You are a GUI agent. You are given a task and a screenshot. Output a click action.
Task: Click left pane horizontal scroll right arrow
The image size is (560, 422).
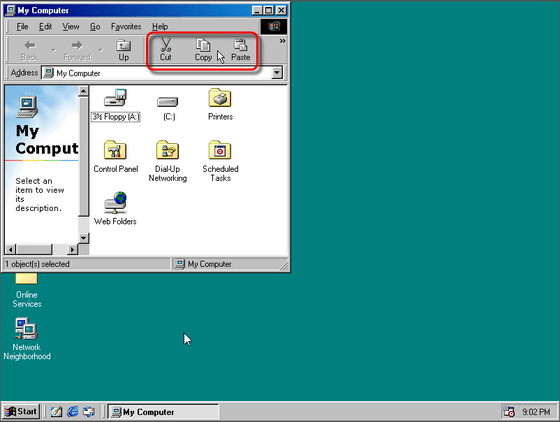tap(72, 249)
